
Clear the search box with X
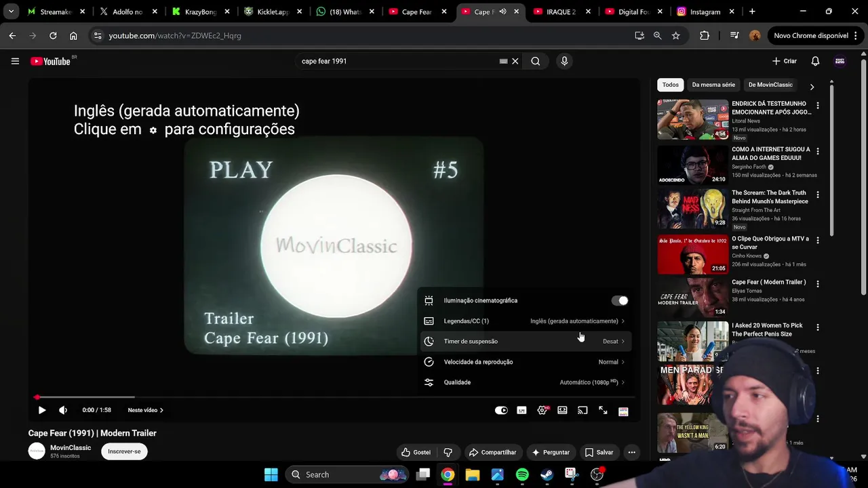(515, 61)
